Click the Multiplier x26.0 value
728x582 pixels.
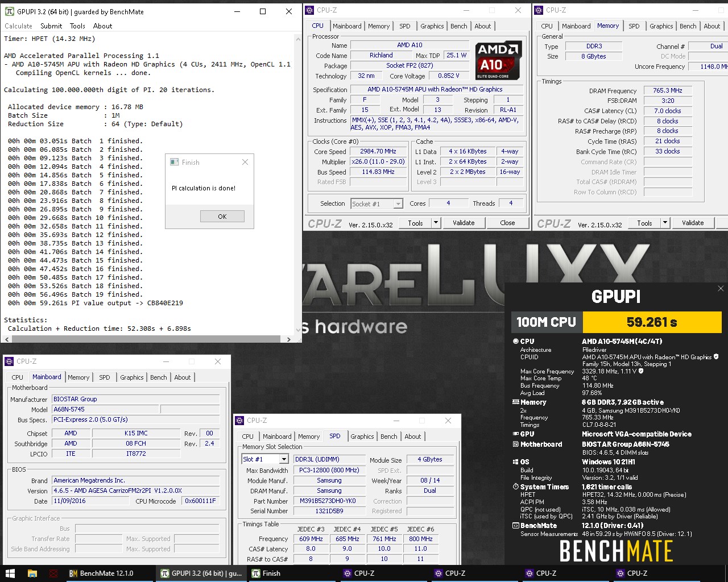pyautogui.click(x=378, y=162)
